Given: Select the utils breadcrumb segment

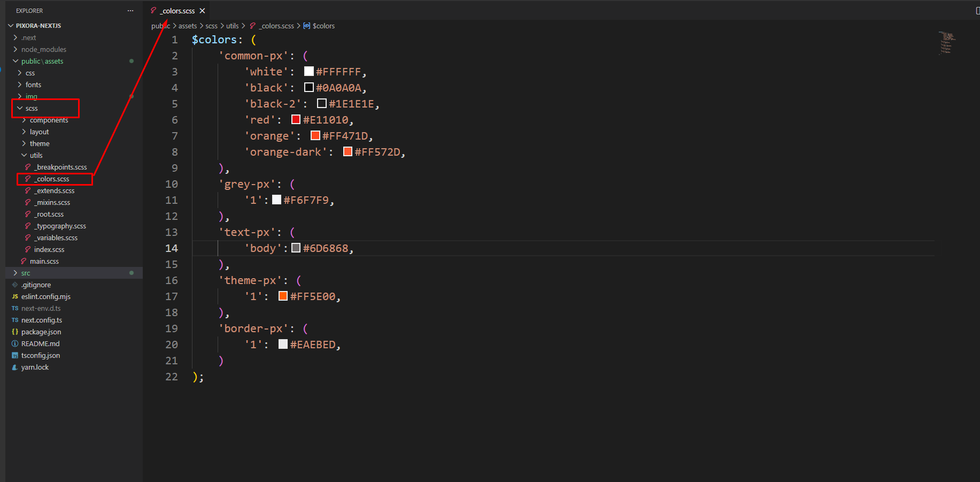Looking at the screenshot, I should 232,26.
